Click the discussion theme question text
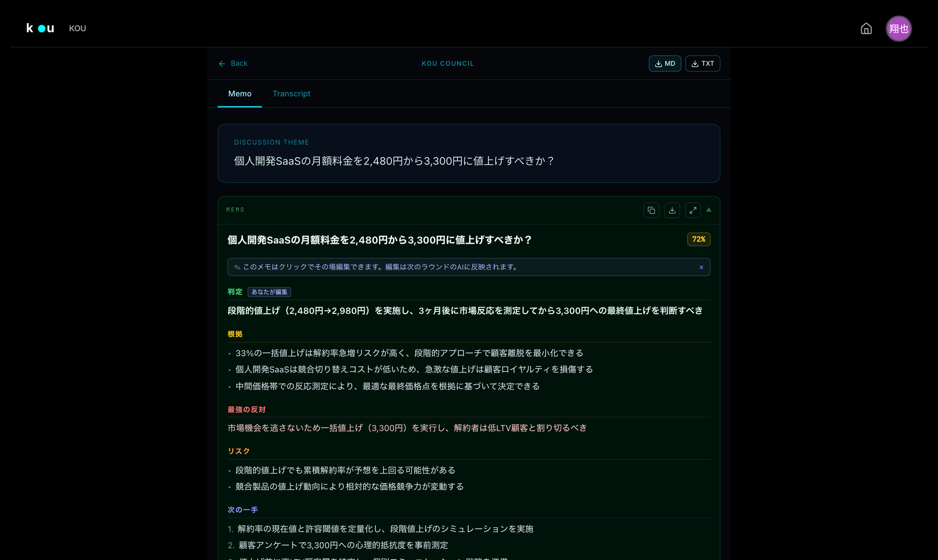Screen dimensions: 938x560 pyautogui.click(x=394, y=161)
